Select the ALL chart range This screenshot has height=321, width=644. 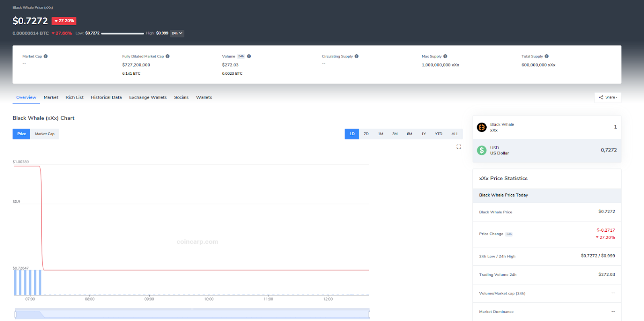(x=455, y=134)
